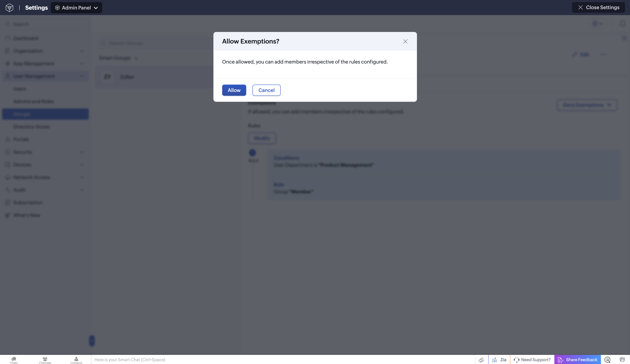Click the cube logo in the top bar
Screen dimensions: 630x364
[x=9, y=8]
